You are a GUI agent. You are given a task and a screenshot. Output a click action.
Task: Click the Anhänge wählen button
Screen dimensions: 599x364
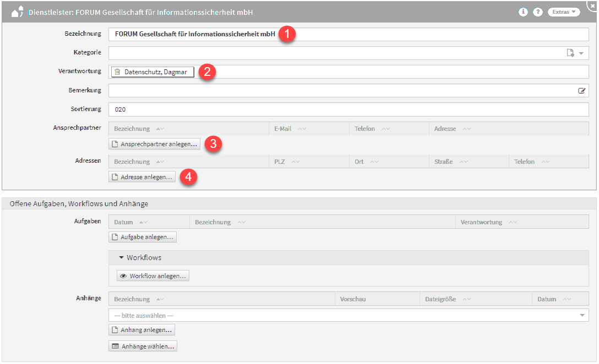point(143,346)
